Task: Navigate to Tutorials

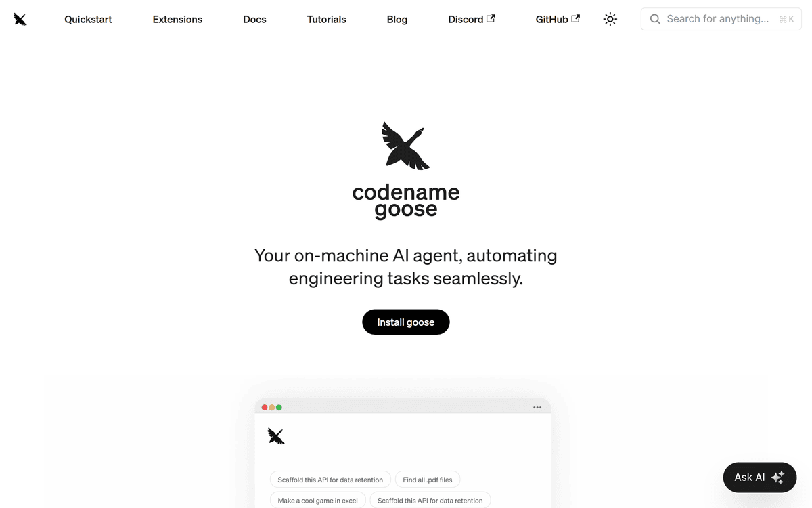Action: tap(326, 20)
